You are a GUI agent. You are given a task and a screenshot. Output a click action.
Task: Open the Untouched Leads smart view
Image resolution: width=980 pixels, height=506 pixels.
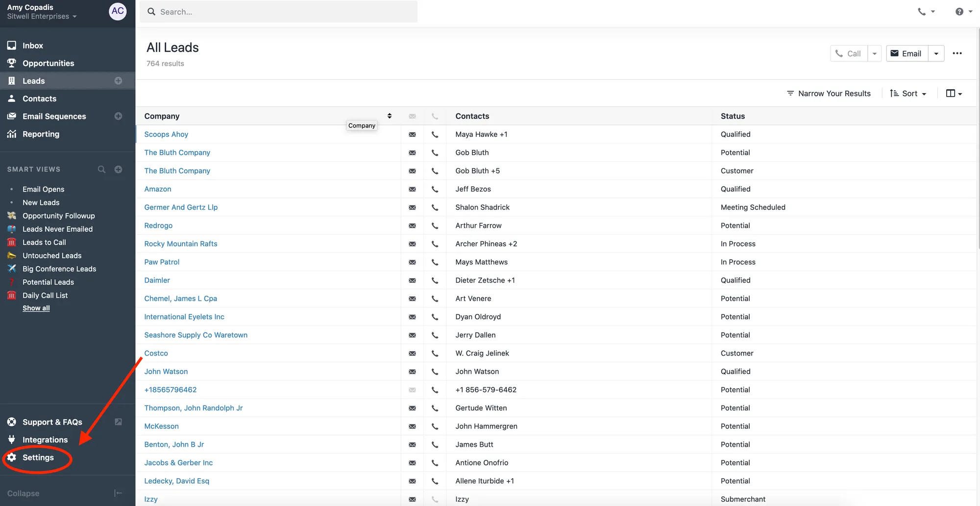pyautogui.click(x=52, y=256)
